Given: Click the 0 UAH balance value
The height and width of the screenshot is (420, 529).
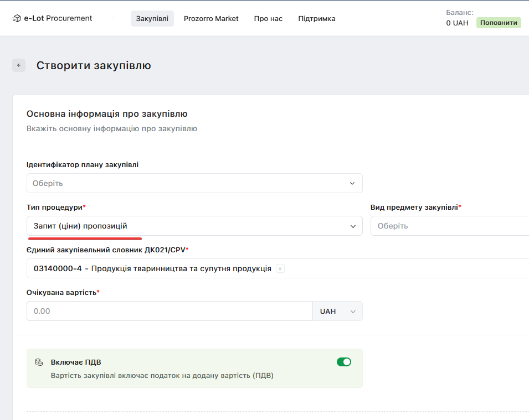Looking at the screenshot, I should 457,23.
